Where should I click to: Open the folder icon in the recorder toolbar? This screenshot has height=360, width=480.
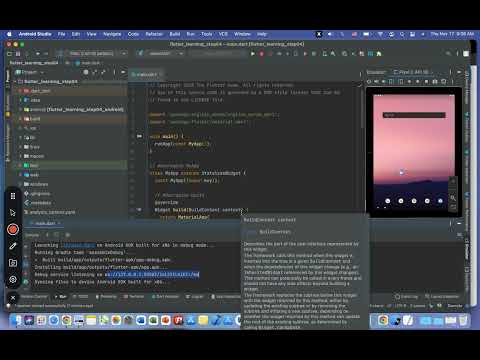pyautogui.click(x=13, y=263)
